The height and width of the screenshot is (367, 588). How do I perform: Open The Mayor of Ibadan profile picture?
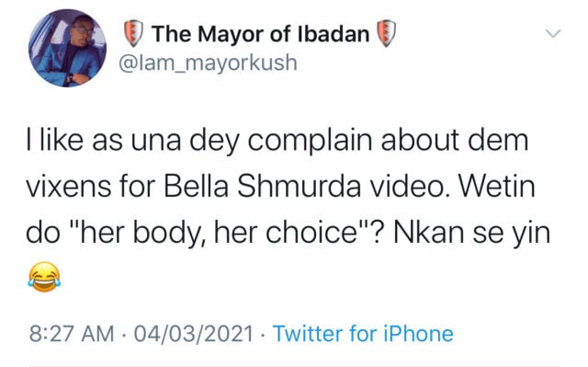tap(67, 48)
